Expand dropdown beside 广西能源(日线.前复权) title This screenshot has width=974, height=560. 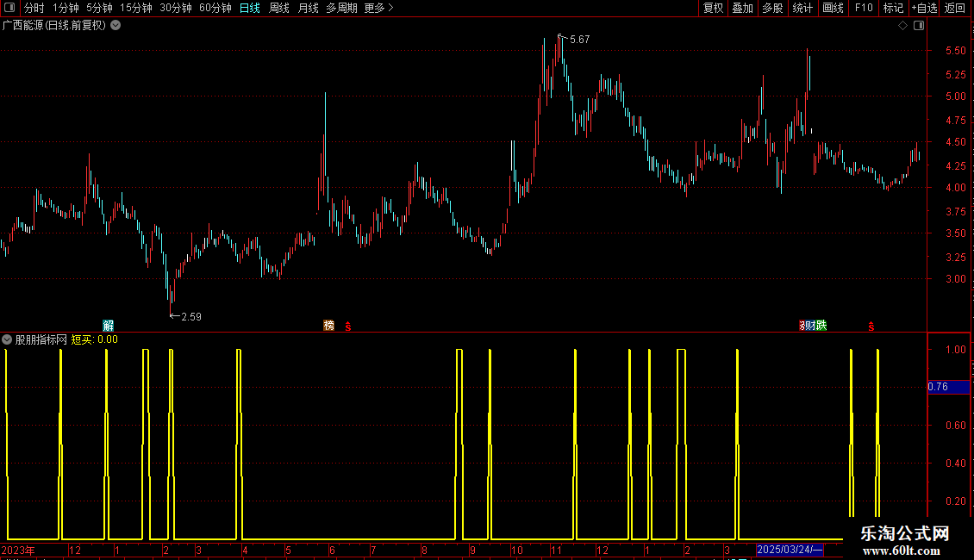(x=116, y=26)
